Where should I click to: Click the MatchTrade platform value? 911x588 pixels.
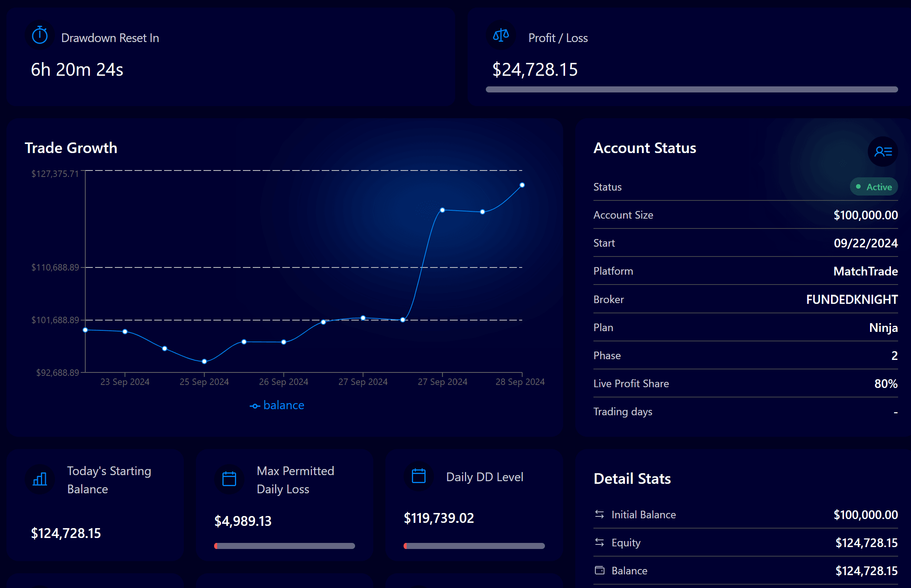click(x=866, y=271)
